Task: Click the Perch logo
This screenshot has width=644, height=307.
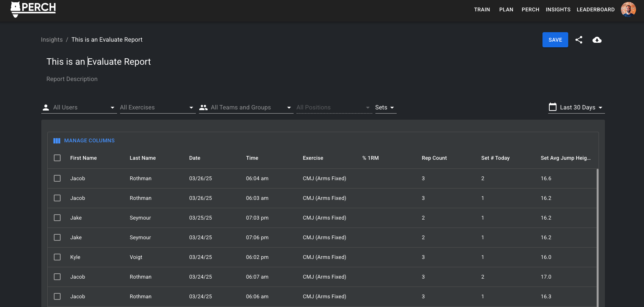Action: [33, 9]
